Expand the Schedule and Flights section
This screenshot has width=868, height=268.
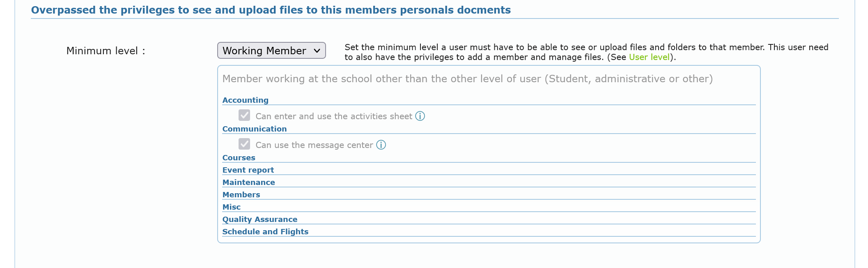[x=265, y=232]
